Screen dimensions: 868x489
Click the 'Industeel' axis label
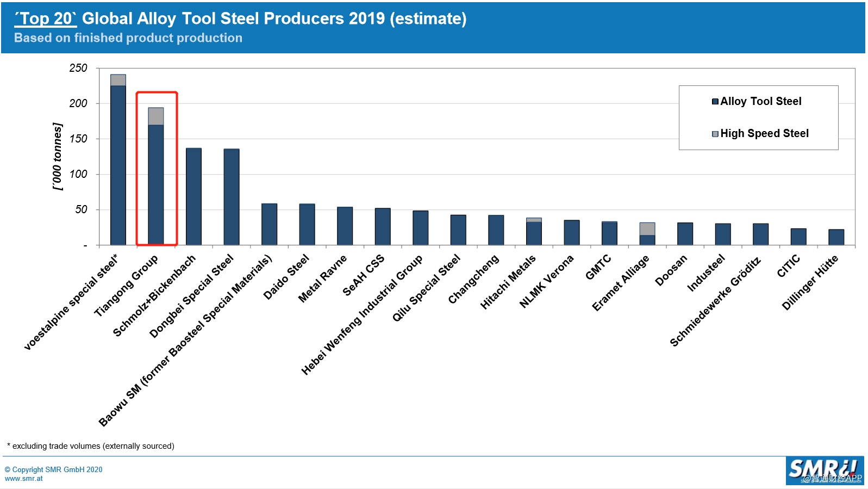(706, 273)
